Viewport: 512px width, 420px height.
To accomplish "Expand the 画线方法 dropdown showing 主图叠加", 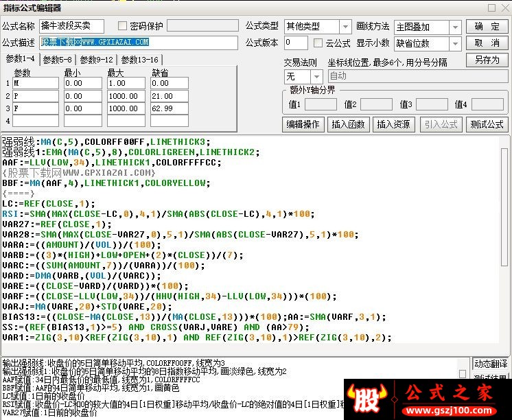I will pos(428,27).
